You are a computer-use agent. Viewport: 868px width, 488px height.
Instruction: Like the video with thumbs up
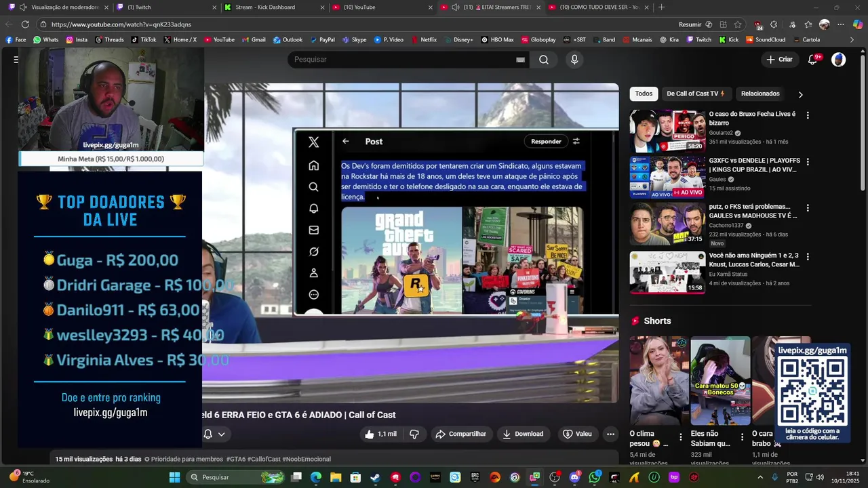tap(380, 434)
